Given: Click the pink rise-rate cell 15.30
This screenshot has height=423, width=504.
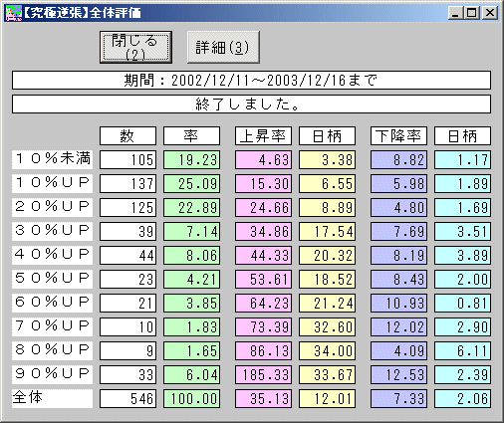Looking at the screenshot, I should point(263,183).
